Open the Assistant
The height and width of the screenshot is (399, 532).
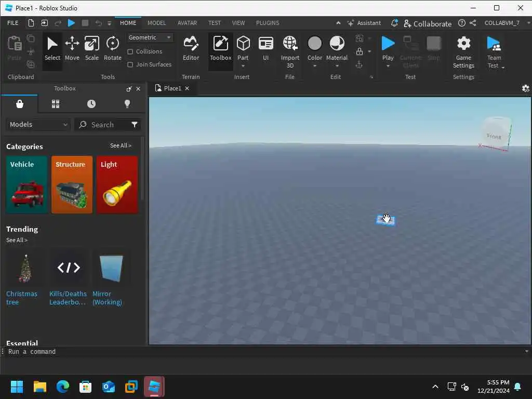[364, 23]
